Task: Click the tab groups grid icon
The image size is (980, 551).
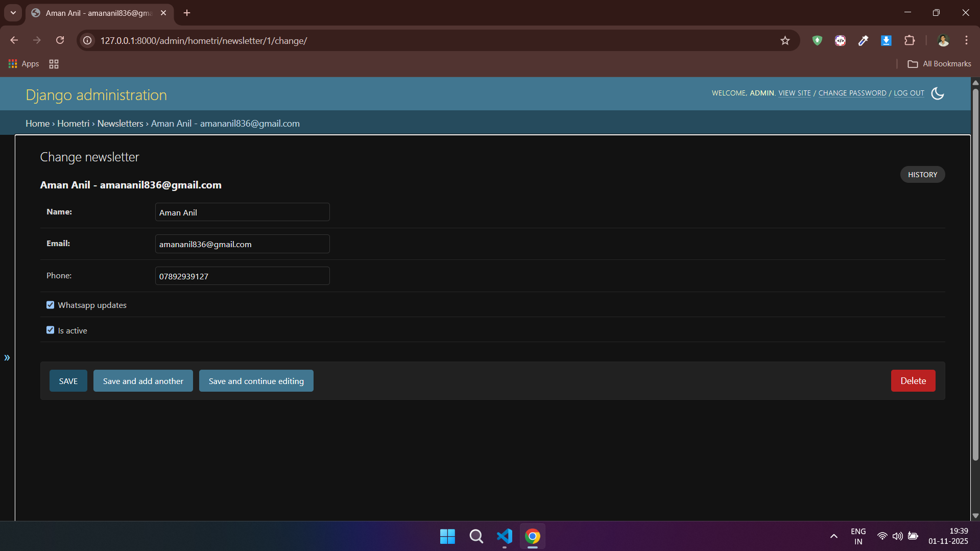Action: (54, 64)
